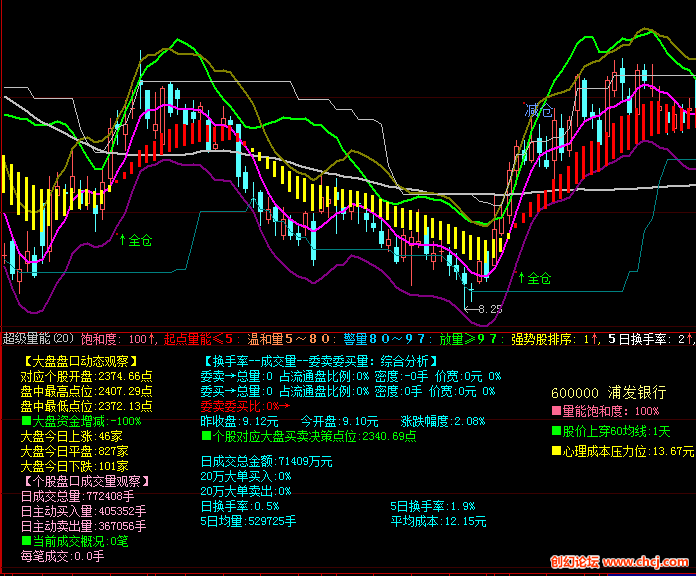Image resolution: width=696 pixels, height=576 pixels.
Task: Click the green square beside 个股对应大盘买卖决策点位
Action: pyautogui.click(x=206, y=436)
